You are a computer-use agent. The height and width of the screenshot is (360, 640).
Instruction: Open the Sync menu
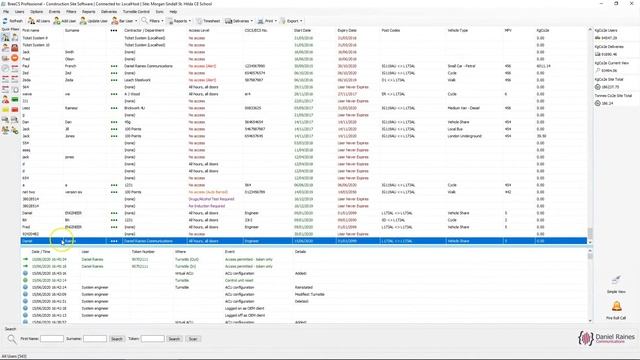coord(160,12)
